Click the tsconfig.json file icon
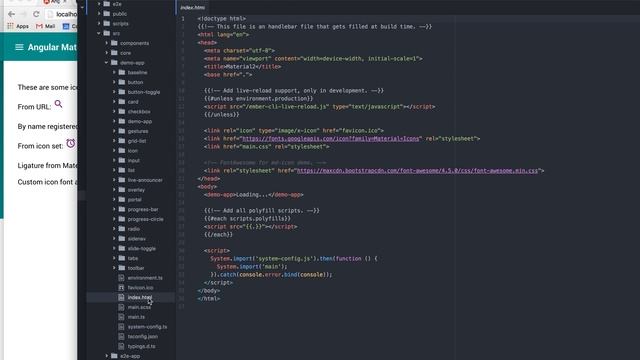This screenshot has height=360, width=640. (121, 337)
